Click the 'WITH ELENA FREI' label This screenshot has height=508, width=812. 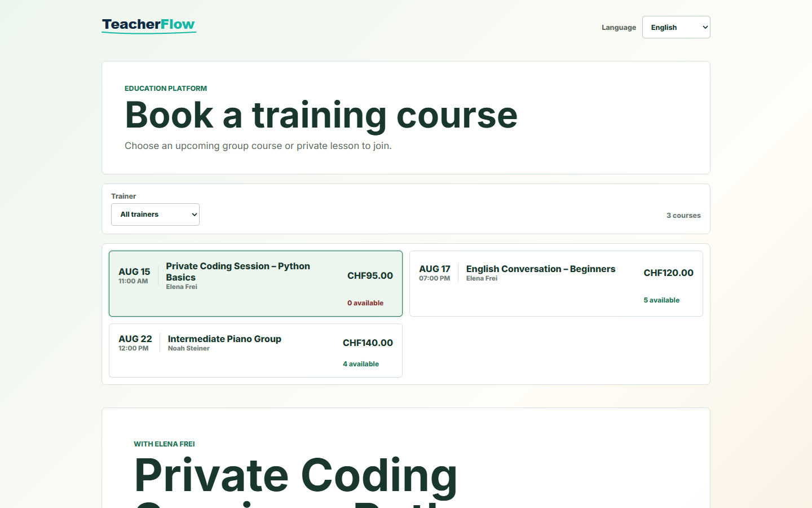coord(164,444)
